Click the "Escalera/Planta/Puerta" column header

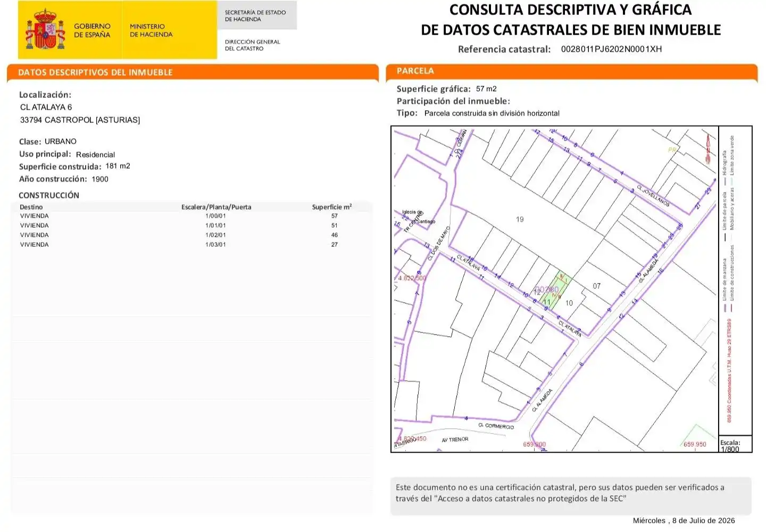(216, 207)
